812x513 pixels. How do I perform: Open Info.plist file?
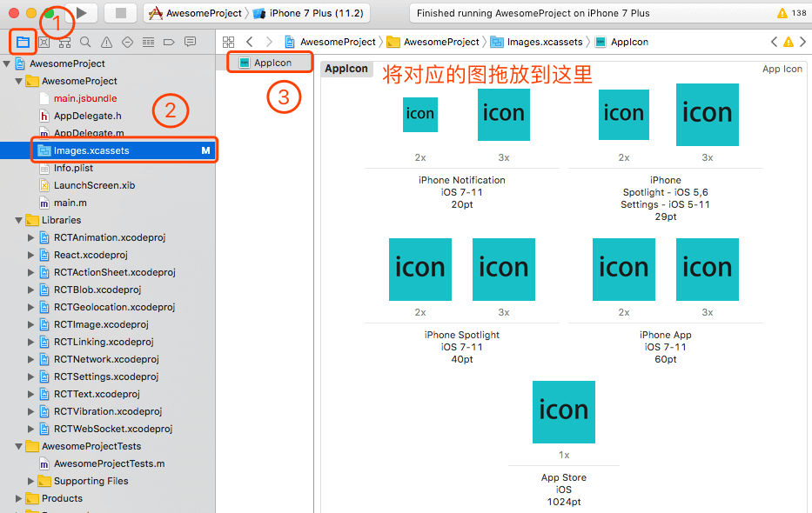(x=73, y=168)
